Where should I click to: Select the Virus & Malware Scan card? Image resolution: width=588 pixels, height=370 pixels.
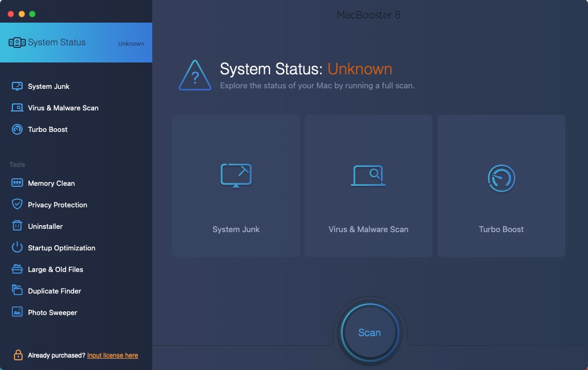(x=369, y=186)
